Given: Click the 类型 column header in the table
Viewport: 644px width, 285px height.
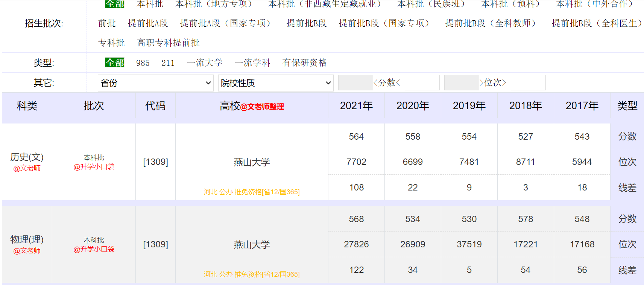Looking at the screenshot, I should click(627, 106).
